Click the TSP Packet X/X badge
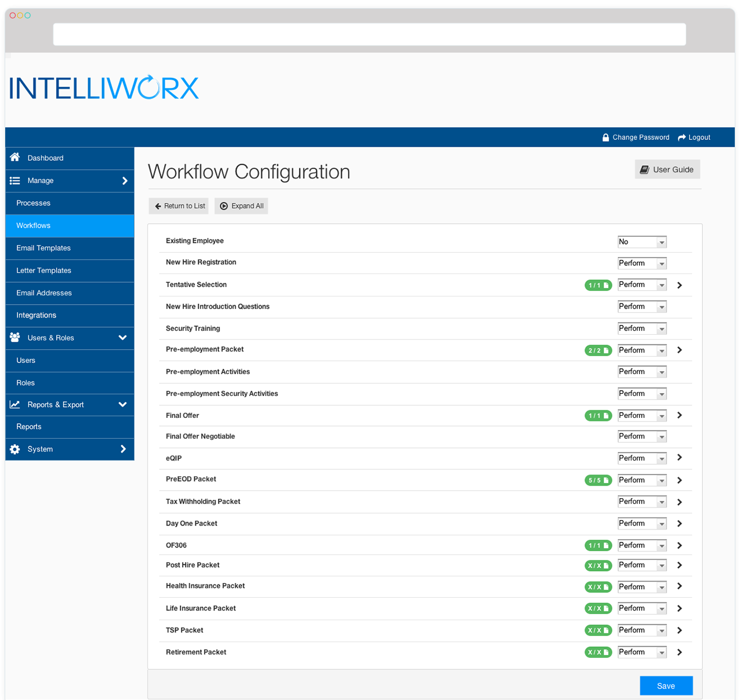The image size is (740, 700). point(598,630)
